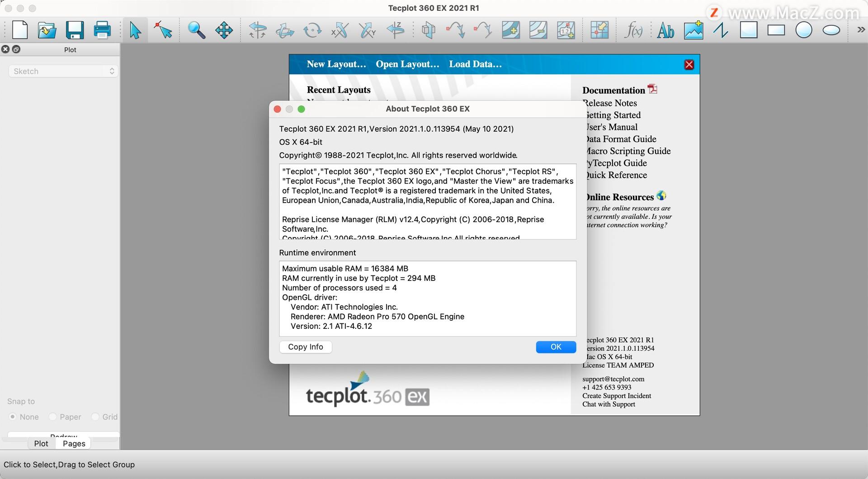Float the Plot sidebar panel

[x=16, y=49]
